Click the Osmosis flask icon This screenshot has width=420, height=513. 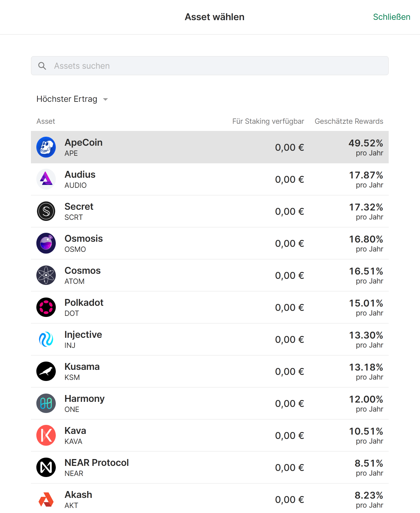point(46,243)
